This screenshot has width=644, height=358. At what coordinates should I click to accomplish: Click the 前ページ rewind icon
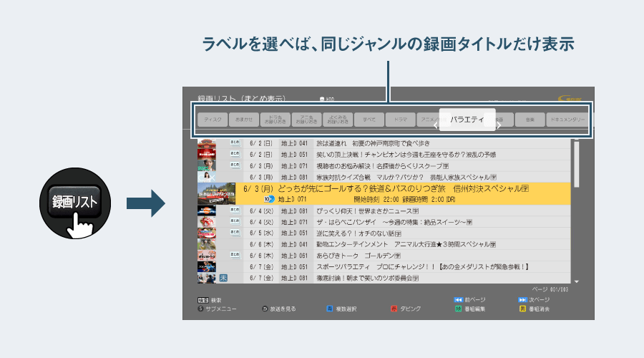point(459,299)
